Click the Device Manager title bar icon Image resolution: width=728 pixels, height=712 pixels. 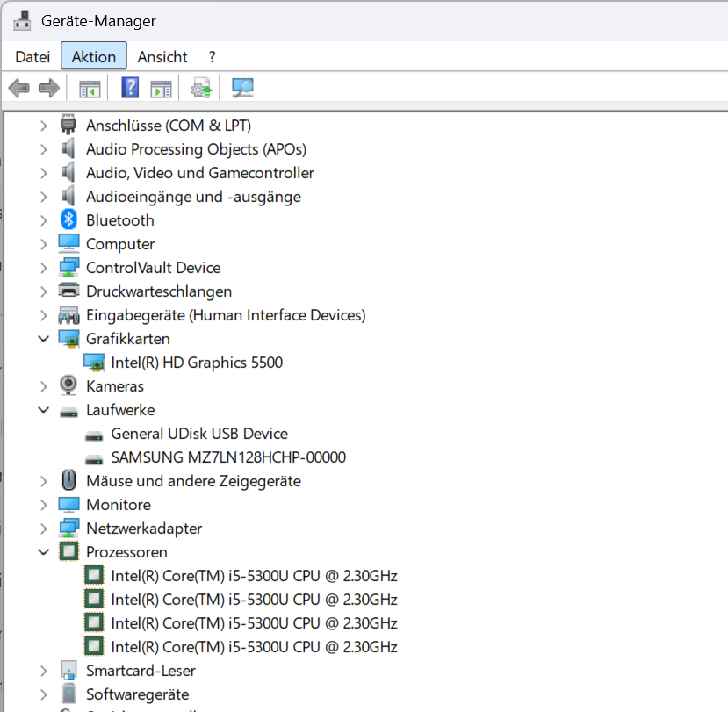pyautogui.click(x=22, y=21)
